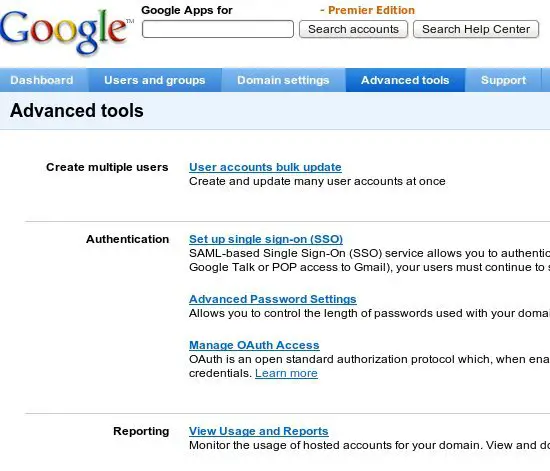Click the account search input field
Screen dimensions: 550x471
(x=218, y=29)
